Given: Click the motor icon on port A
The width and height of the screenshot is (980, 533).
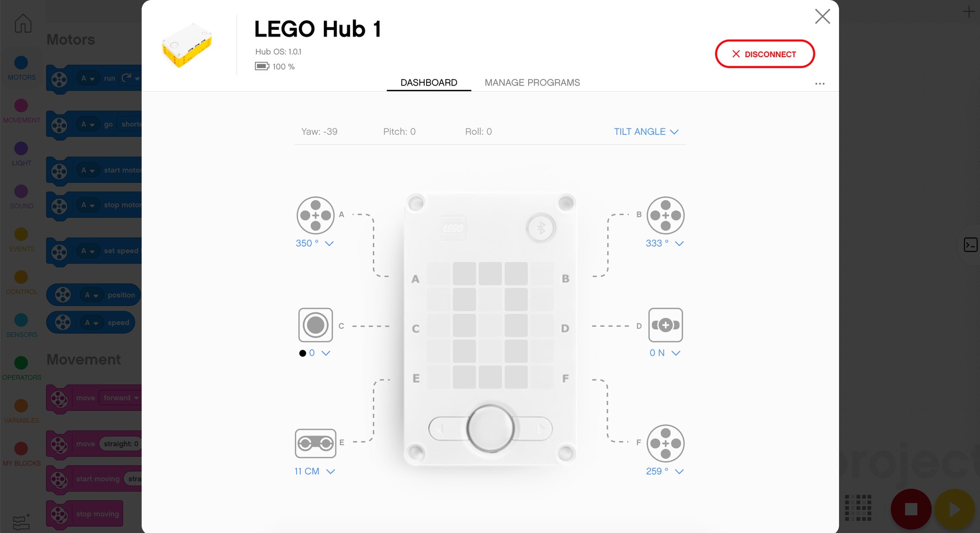Looking at the screenshot, I should click(x=315, y=216).
